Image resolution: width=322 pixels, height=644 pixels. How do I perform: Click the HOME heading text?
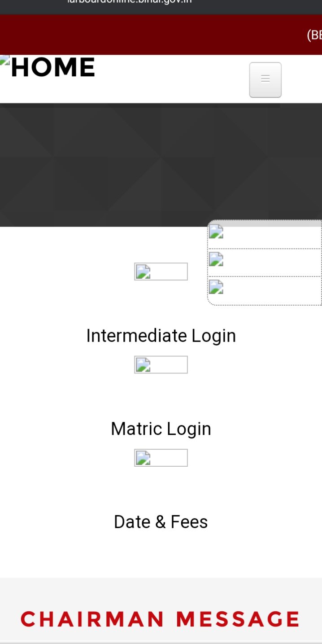pos(53,67)
